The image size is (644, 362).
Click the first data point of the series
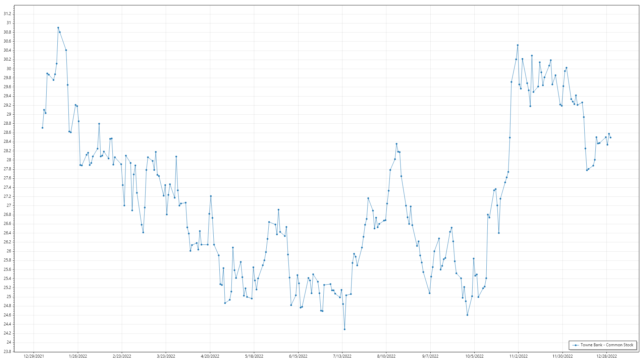42,128
